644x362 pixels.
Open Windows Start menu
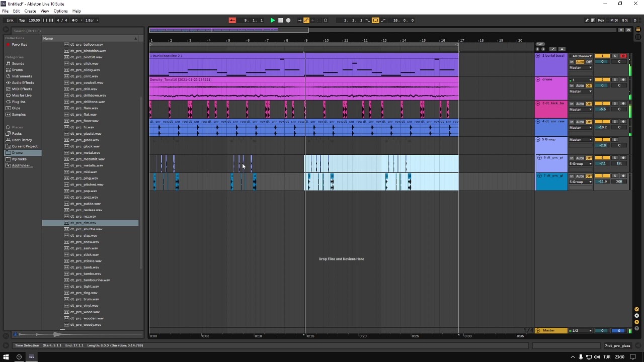coord(6,357)
